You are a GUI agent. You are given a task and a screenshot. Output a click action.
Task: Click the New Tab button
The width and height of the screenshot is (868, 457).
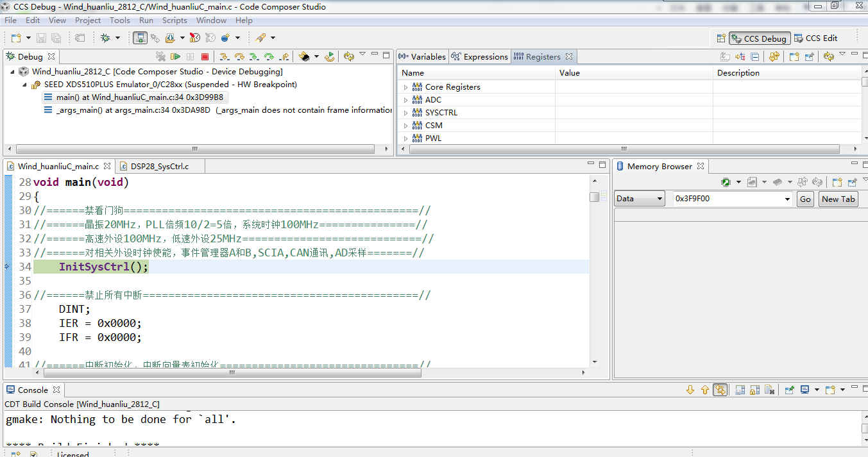pos(838,199)
